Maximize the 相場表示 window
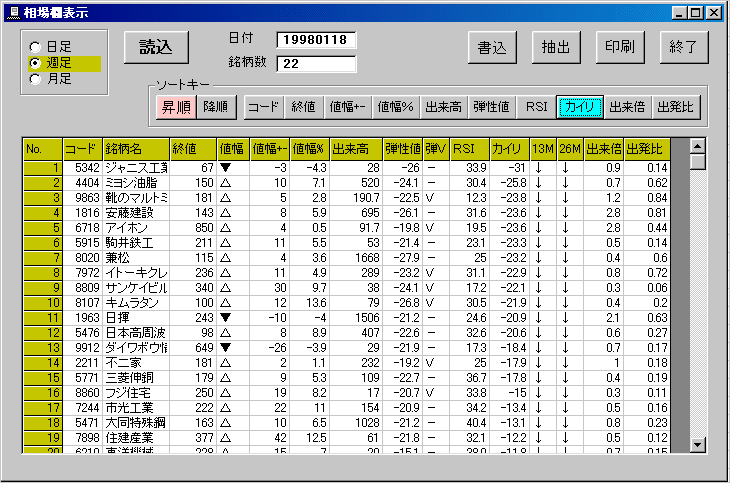Viewport: 730px width, 483px height. (x=696, y=13)
